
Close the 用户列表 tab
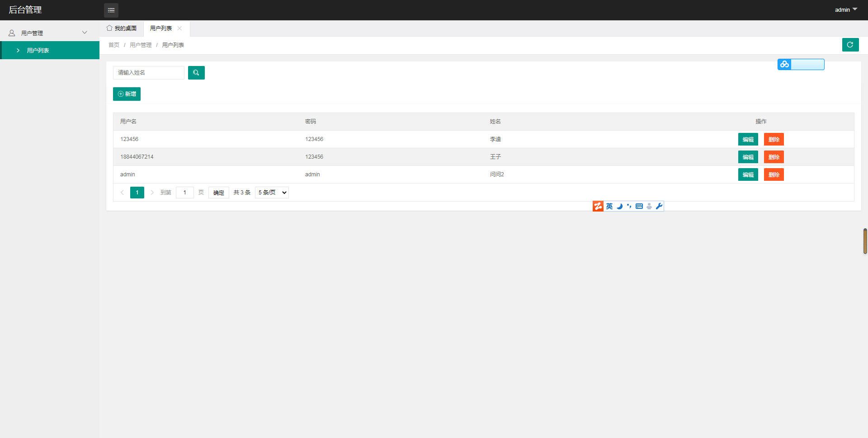click(179, 28)
